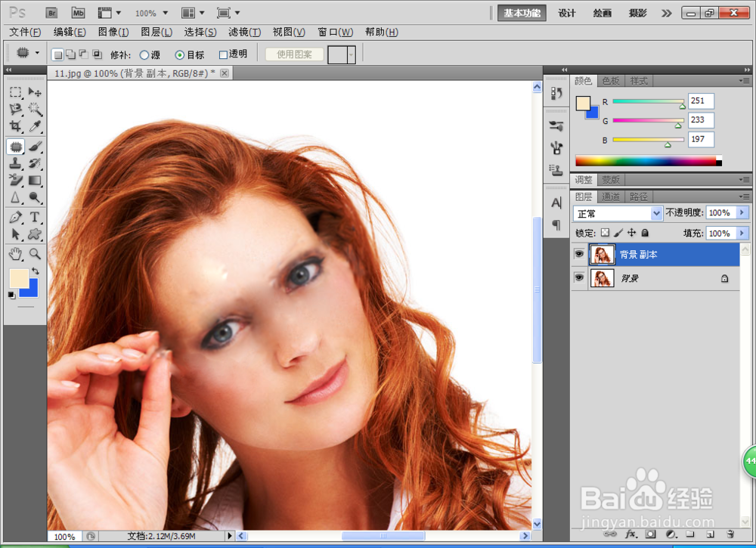Open the 文件(F) menu
The image size is (756, 548).
(x=25, y=33)
